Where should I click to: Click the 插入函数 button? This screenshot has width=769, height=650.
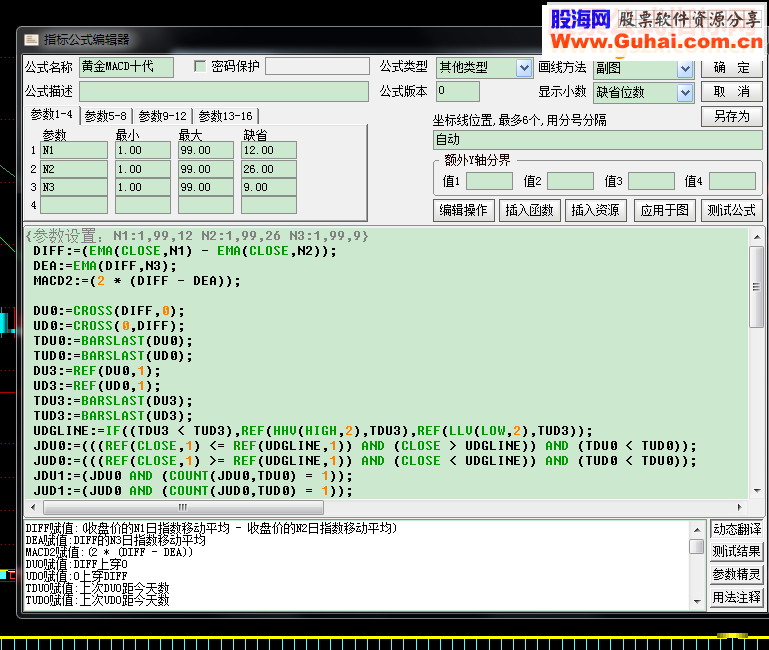530,210
